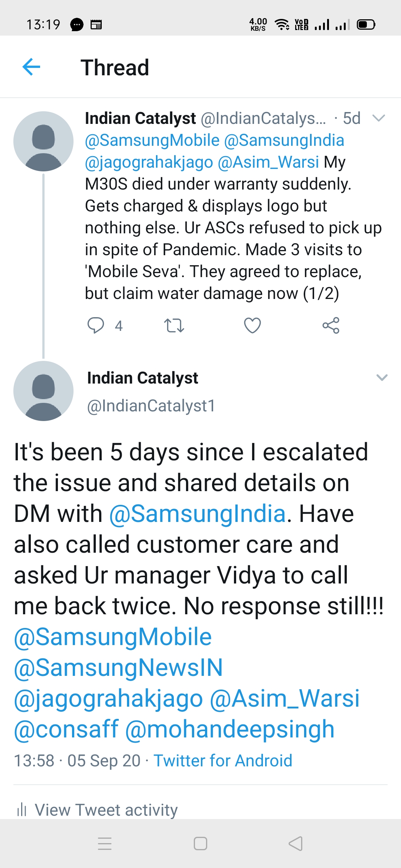Tap the back arrow in Thread header
Image resolution: width=401 pixels, height=868 pixels.
click(31, 67)
